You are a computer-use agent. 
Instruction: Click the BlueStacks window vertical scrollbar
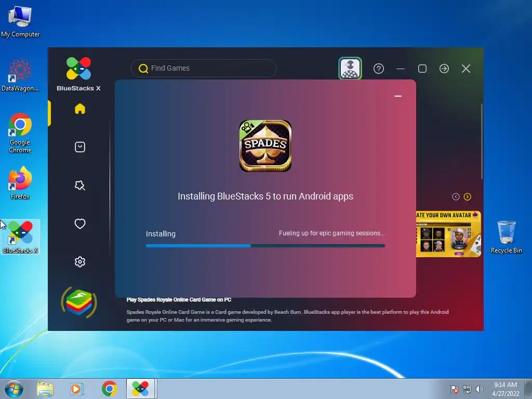[482, 141]
